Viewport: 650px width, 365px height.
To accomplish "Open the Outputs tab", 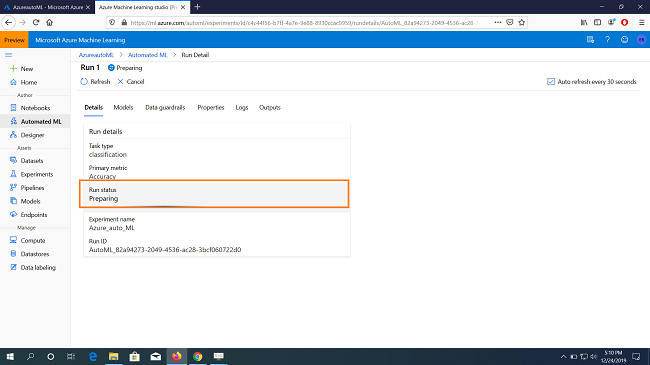I will (270, 107).
